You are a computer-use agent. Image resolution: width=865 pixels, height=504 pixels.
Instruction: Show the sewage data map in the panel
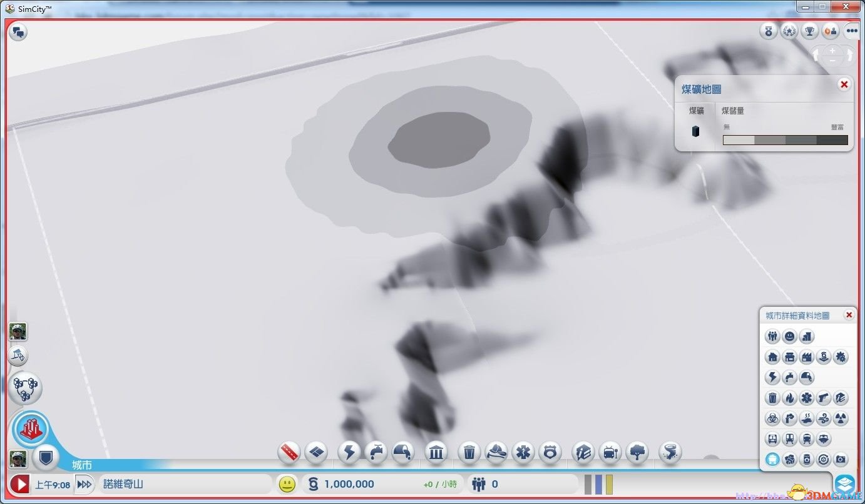[807, 377]
